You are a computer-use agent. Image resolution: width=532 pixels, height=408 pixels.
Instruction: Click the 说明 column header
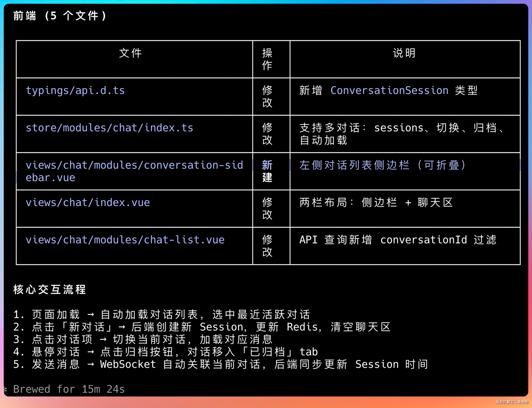[x=404, y=53]
